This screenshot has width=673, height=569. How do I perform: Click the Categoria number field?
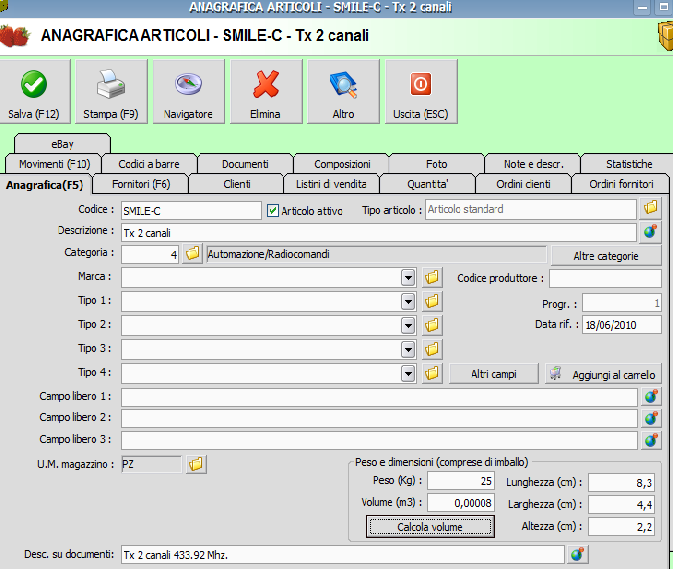(x=150, y=254)
